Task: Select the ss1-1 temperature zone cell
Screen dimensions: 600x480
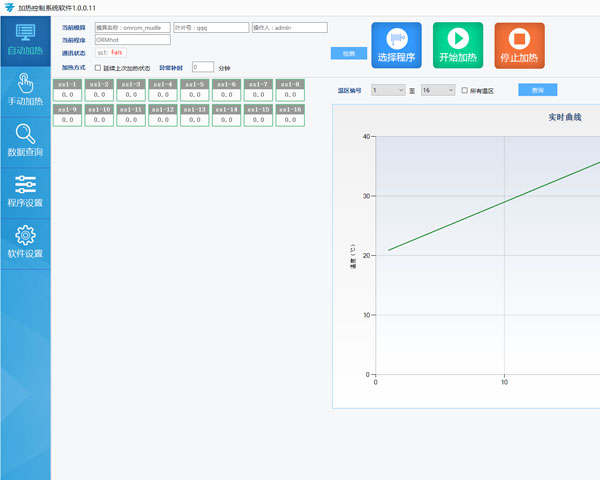Action: click(x=67, y=89)
